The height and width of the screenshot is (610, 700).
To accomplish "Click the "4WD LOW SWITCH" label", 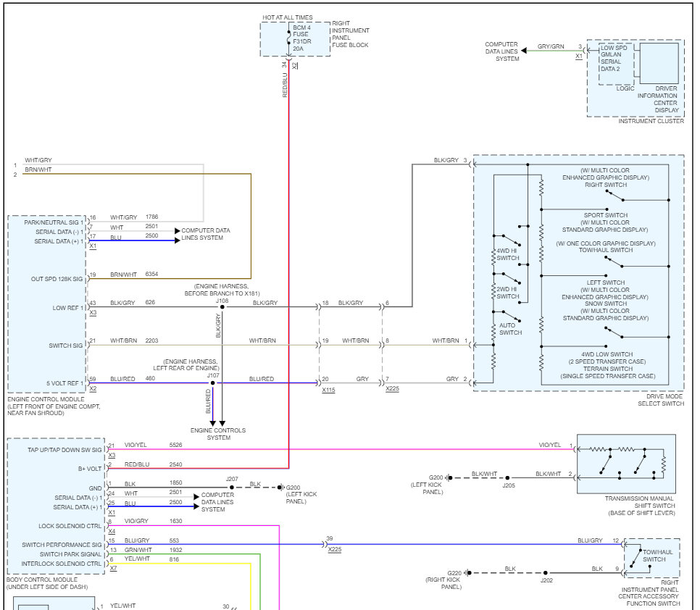I will 607,354.
